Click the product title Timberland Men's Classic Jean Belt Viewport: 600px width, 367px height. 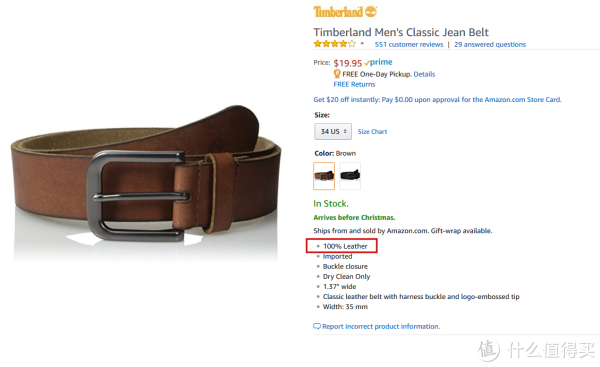pyautogui.click(x=401, y=32)
